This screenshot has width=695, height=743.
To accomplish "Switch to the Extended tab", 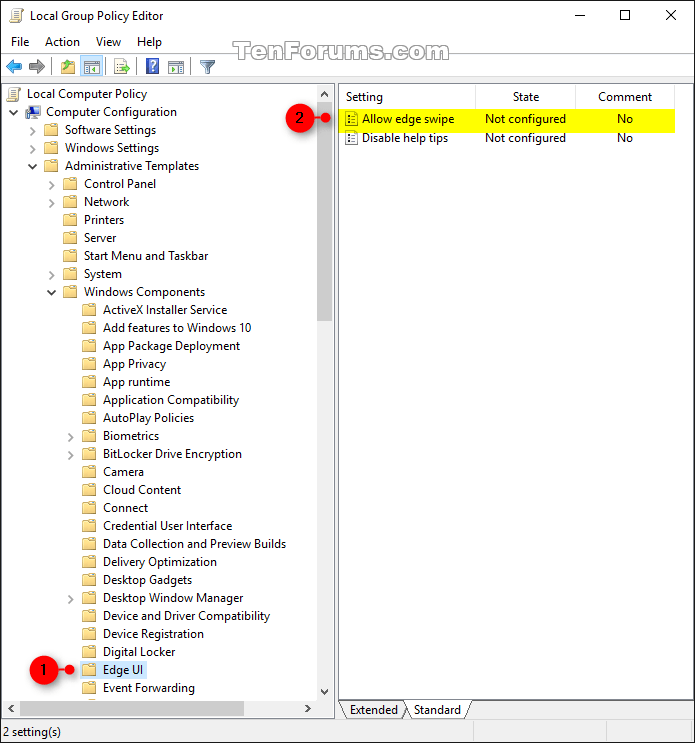I will point(373,709).
